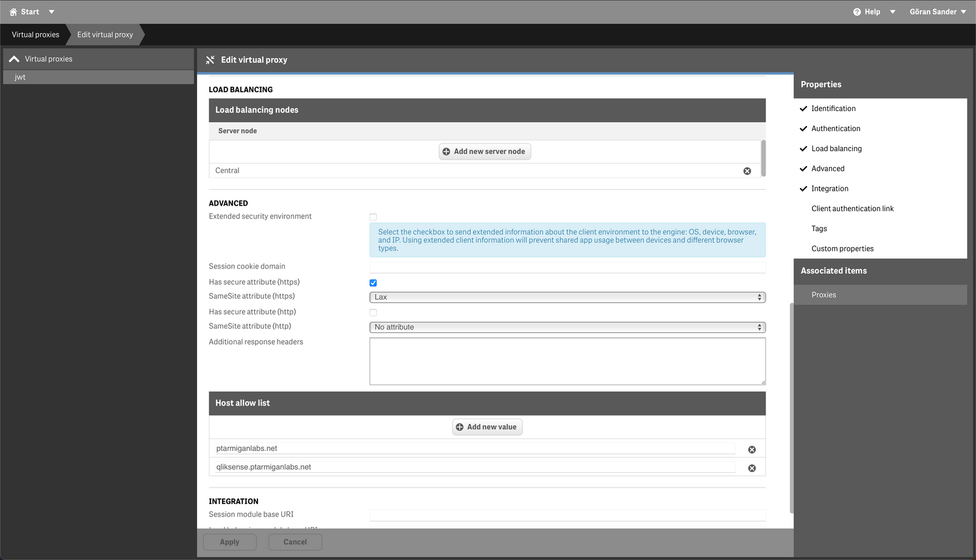976x560 pixels.
Task: Remove the qliksense.ptarmiganlabs.net entry
Action: tap(752, 468)
